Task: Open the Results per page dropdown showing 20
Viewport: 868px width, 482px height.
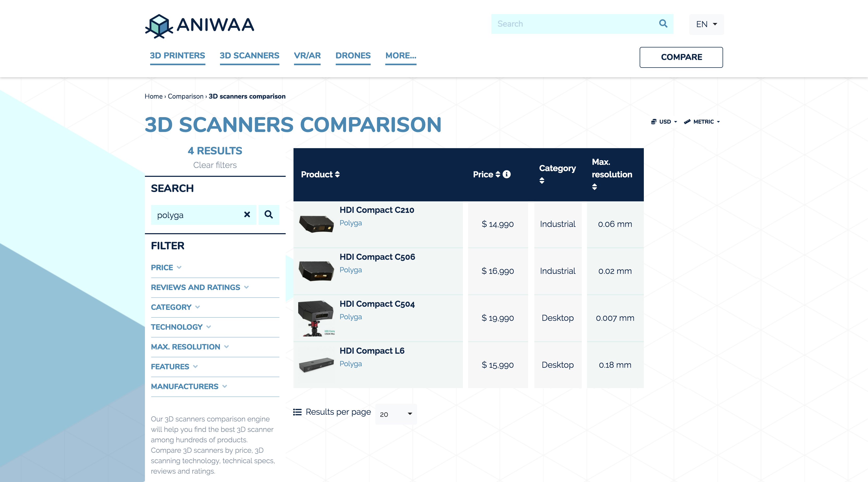Action: pyautogui.click(x=396, y=414)
